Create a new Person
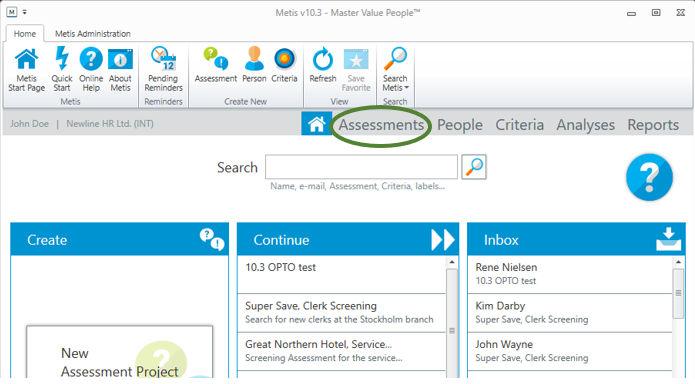Screen dimensions: 695x384 254,65
